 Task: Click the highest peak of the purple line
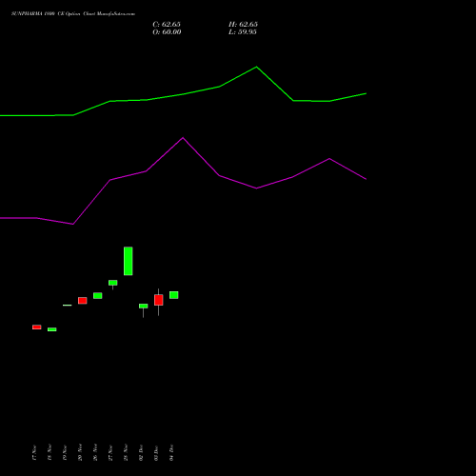tap(183, 138)
